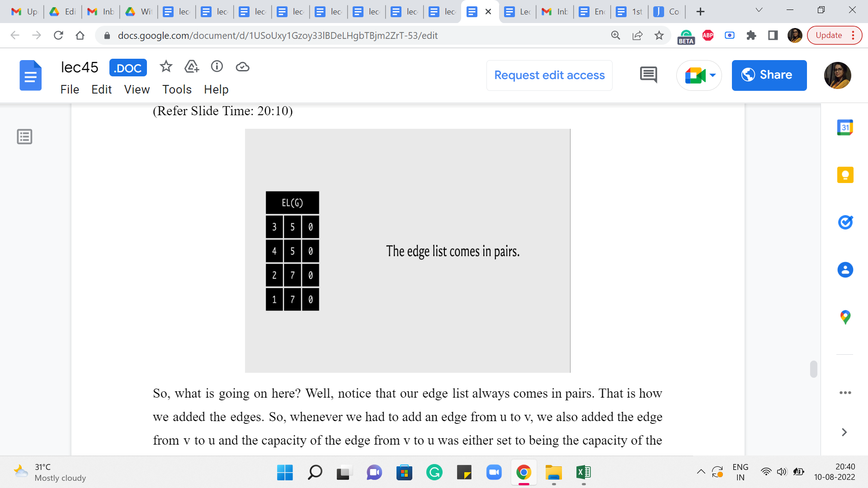868x488 pixels.
Task: Hide side panel with arrow
Action: pyautogui.click(x=844, y=432)
